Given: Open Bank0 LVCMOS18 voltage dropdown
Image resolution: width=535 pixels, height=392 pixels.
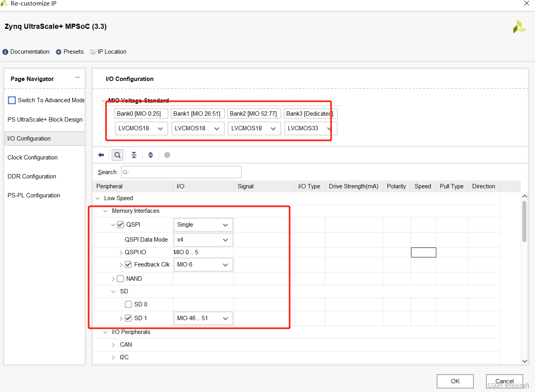Looking at the screenshot, I should pos(141,128).
